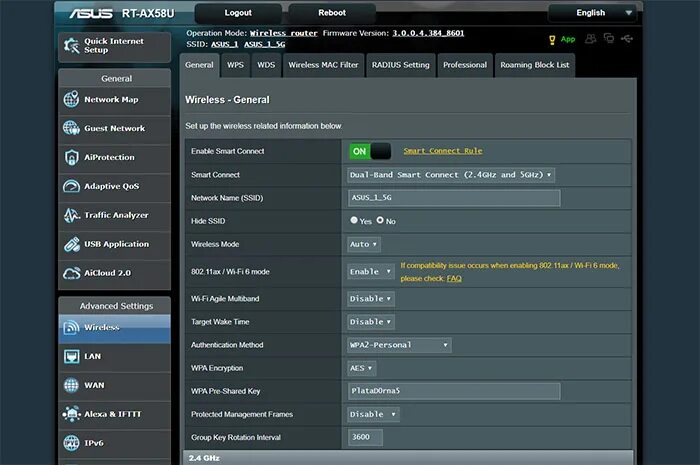
Task: Switch to the Professional tab
Action: [x=465, y=65]
